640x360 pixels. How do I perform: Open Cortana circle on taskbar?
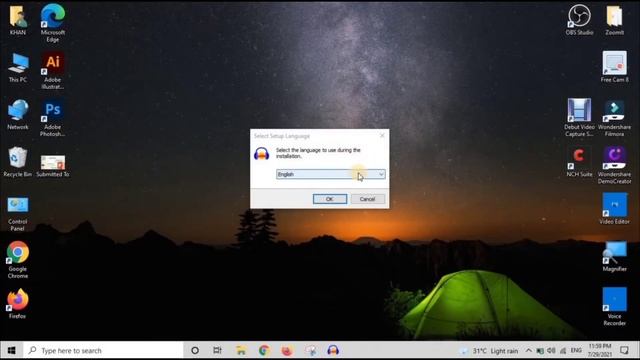(195, 351)
